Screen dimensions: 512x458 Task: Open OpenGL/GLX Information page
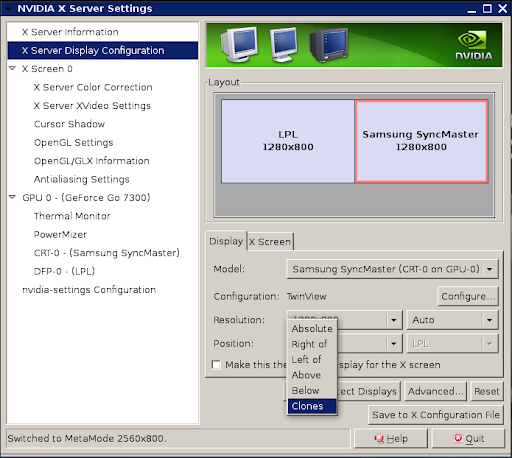pos(92,161)
